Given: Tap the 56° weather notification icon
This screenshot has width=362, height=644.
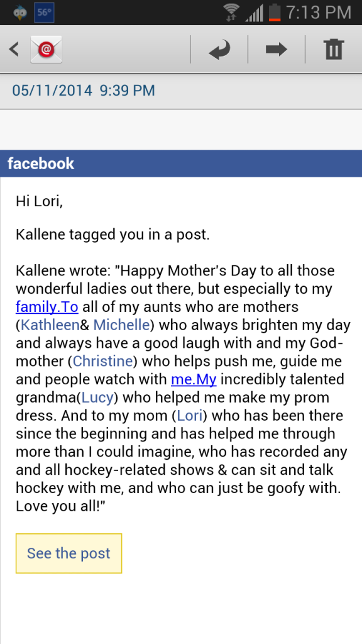Looking at the screenshot, I should [x=45, y=13].
